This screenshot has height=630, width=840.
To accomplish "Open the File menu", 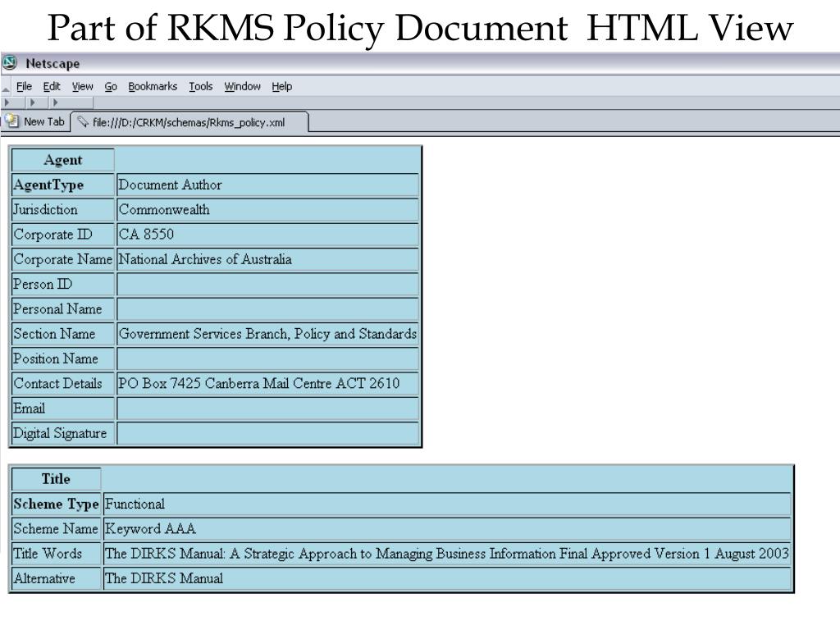I will (x=24, y=86).
